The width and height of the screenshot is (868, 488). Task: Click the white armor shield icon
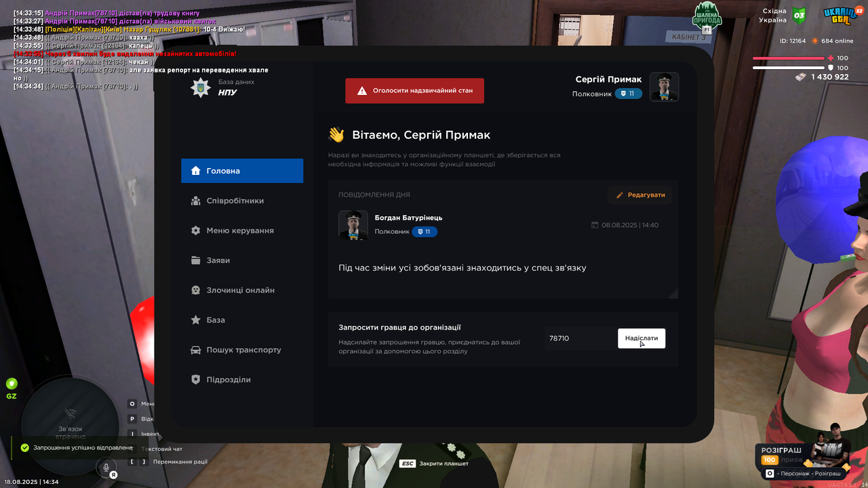click(x=831, y=68)
